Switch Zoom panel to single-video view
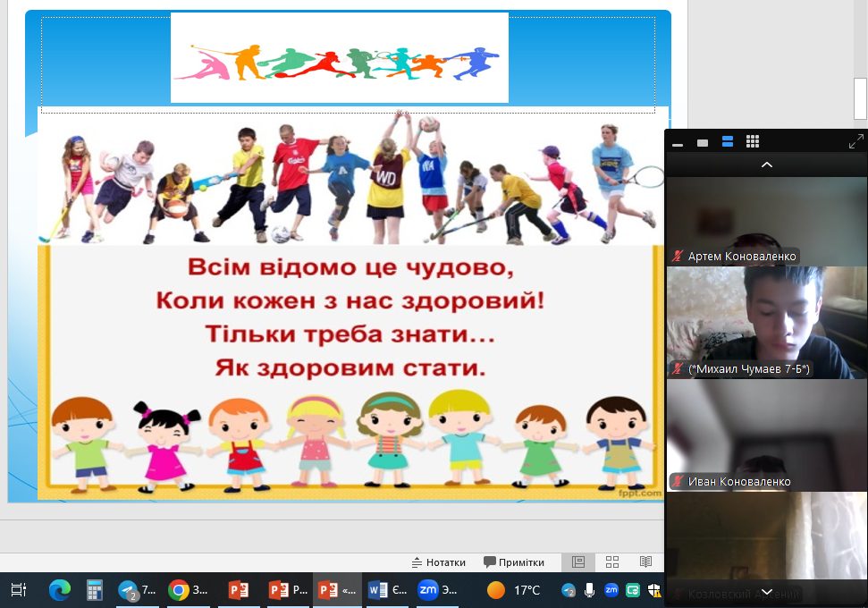Image resolution: width=868 pixels, height=608 pixels. coord(703,143)
